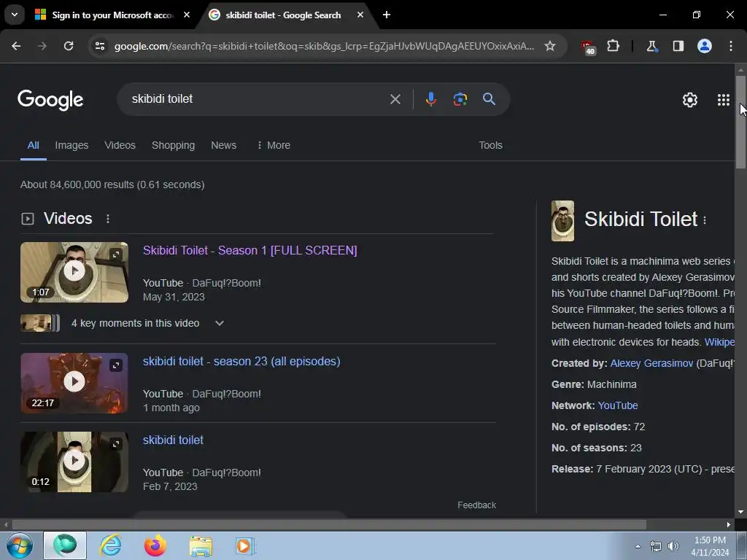Image resolution: width=747 pixels, height=560 pixels.
Task: Open Google quick settings gear
Action: pyautogui.click(x=690, y=99)
